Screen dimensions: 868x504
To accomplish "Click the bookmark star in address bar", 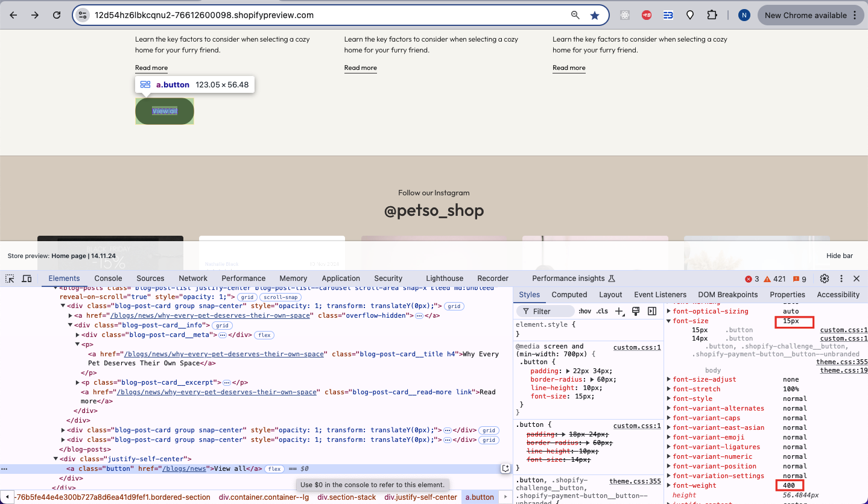I will coord(595,16).
